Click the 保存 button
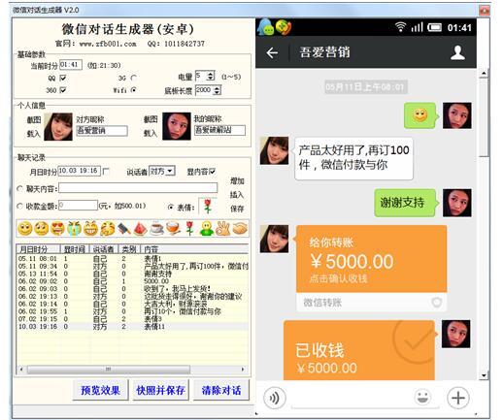Image resolution: width=504 pixels, height=420 pixels. click(x=237, y=209)
